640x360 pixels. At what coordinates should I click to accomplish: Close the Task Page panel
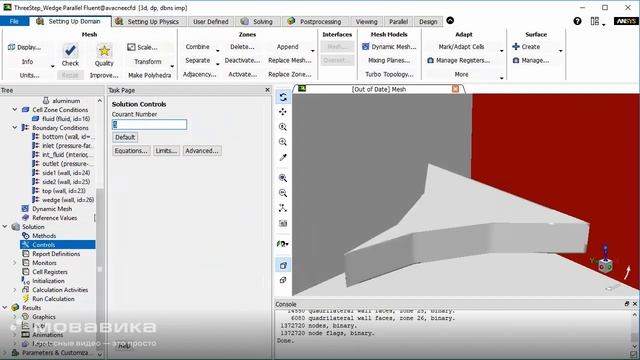point(267,90)
